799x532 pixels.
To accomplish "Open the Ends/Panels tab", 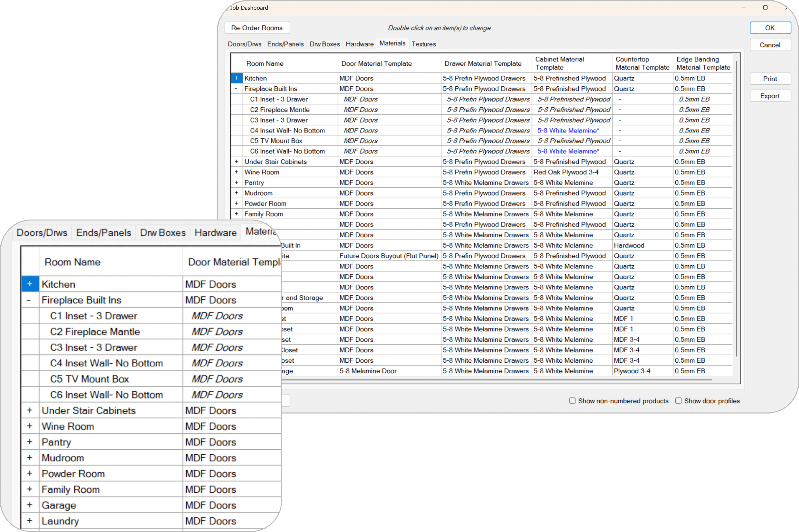I will 285,44.
